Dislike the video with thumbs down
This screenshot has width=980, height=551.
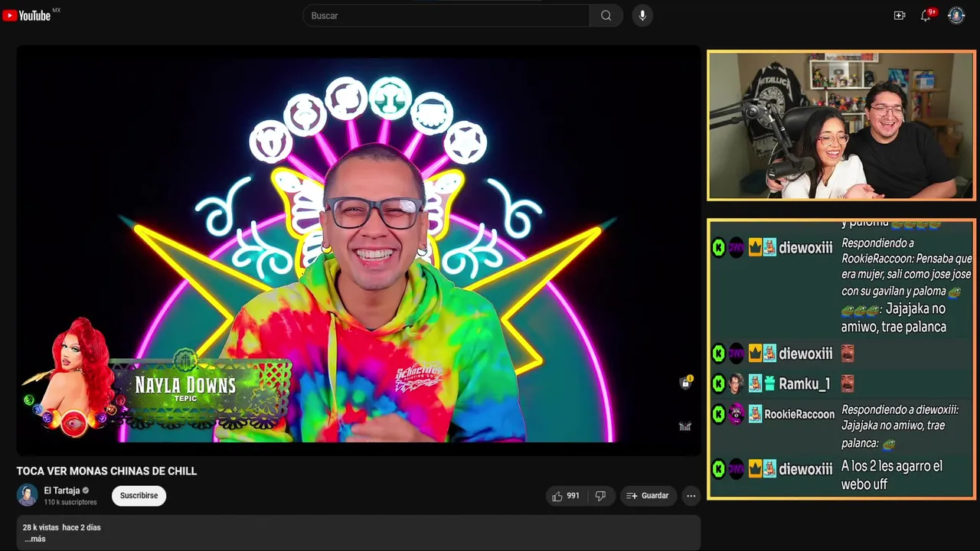point(600,496)
